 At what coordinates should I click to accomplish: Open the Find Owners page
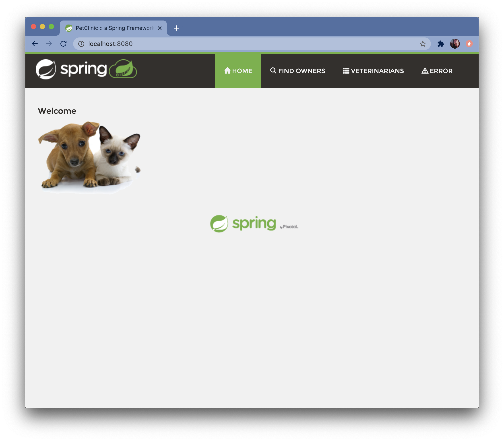pyautogui.click(x=297, y=71)
